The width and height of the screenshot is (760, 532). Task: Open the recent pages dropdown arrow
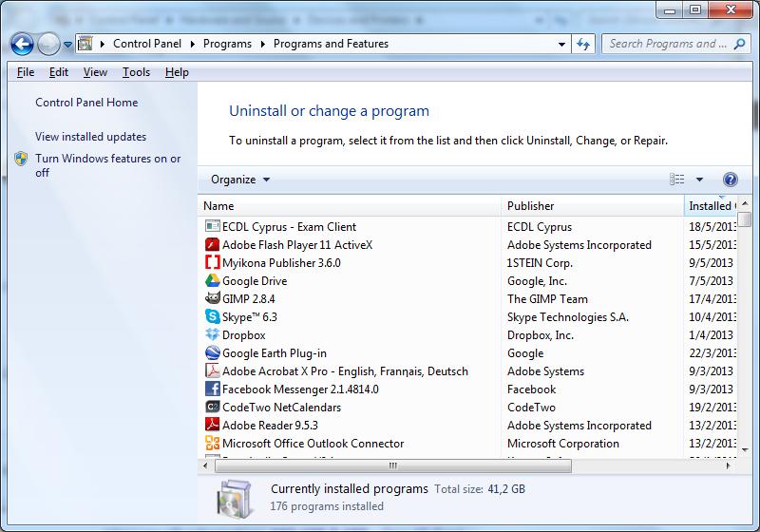[67, 45]
